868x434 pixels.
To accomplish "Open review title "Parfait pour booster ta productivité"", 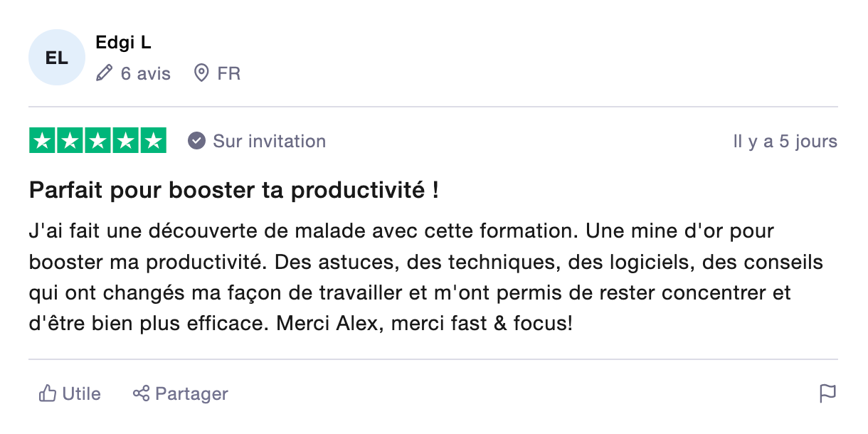I will [233, 191].
